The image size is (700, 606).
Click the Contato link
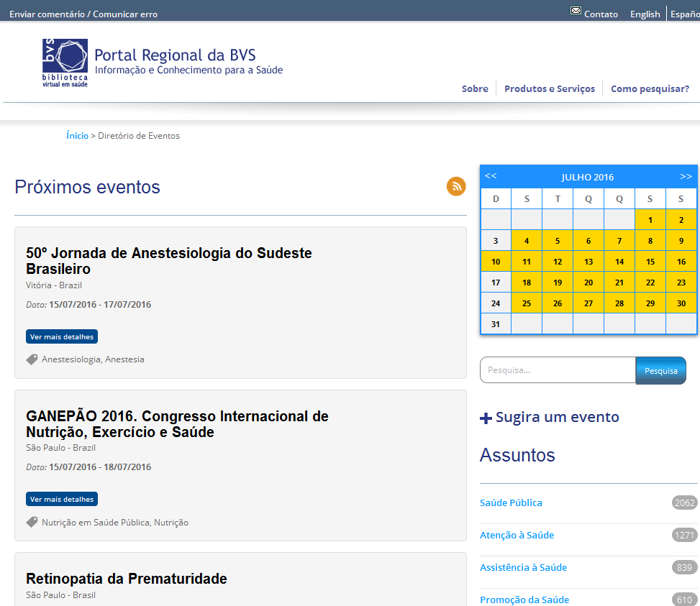601,14
